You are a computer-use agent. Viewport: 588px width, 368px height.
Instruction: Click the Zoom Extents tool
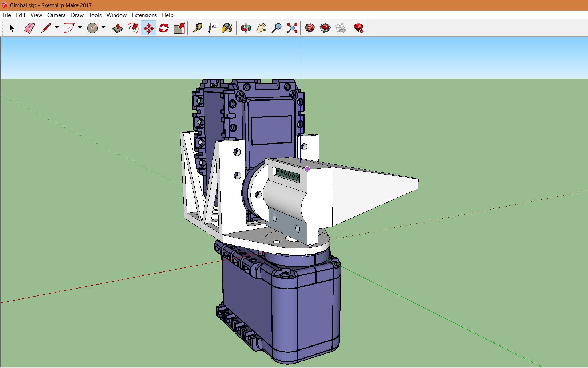[x=292, y=28]
